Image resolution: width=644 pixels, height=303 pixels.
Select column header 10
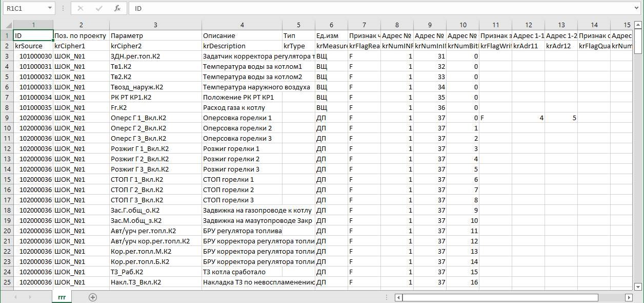tap(462, 25)
